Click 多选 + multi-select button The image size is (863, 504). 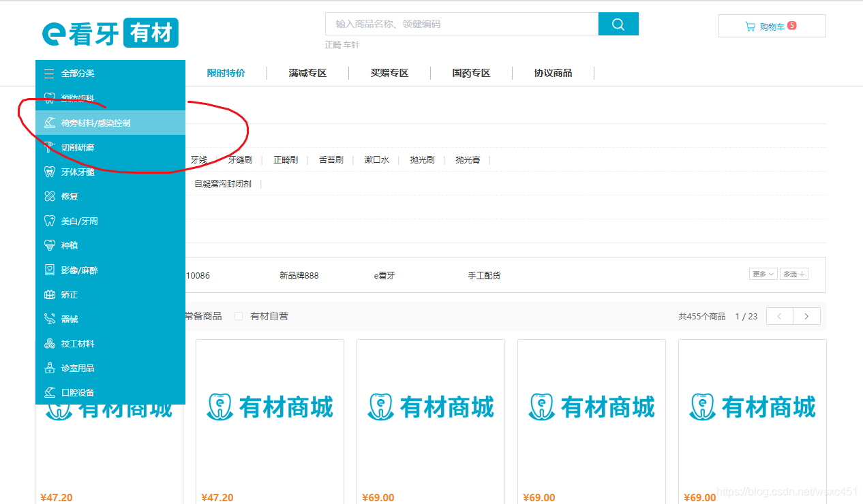(x=794, y=274)
